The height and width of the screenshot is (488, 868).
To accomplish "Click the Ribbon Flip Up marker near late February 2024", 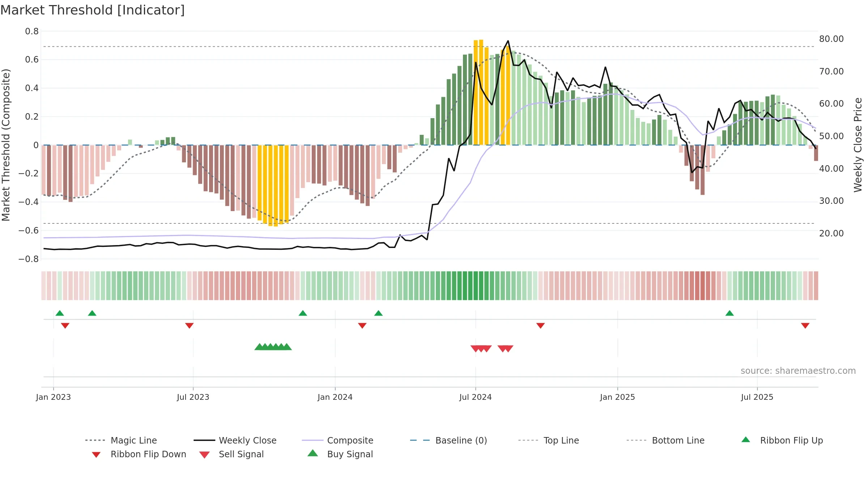I will [x=378, y=313].
